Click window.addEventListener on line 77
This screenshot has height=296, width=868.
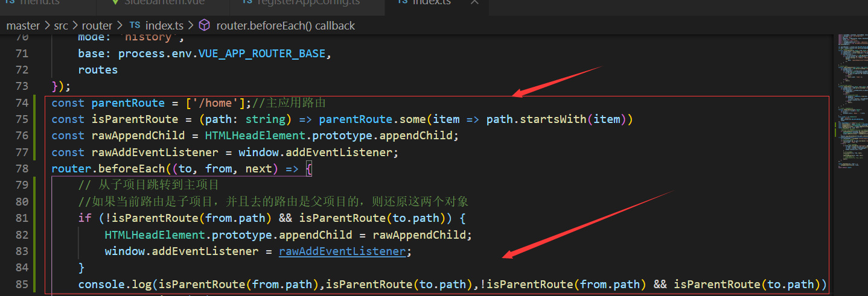pyautogui.click(x=316, y=153)
